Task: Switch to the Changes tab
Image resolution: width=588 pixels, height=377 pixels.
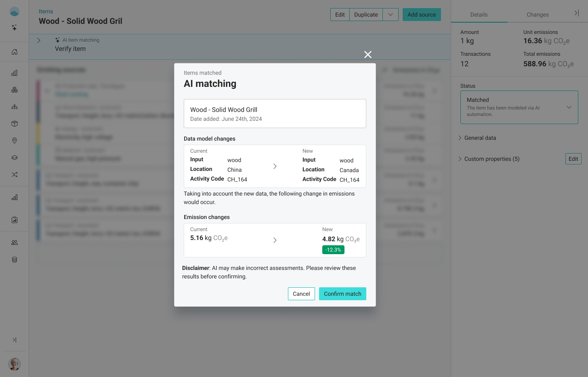Action: pos(538,15)
